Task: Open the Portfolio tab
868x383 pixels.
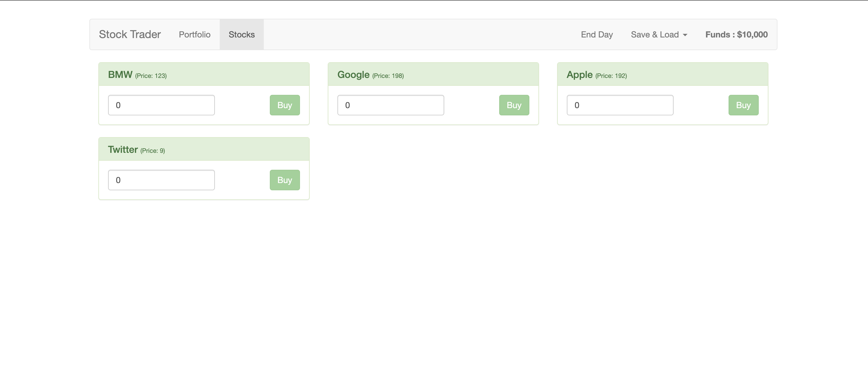Action: pos(194,34)
